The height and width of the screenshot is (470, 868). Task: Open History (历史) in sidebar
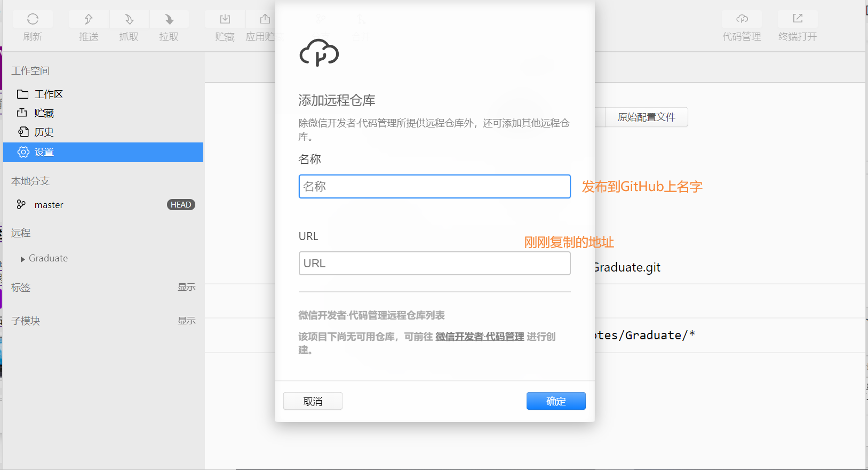[103, 132]
